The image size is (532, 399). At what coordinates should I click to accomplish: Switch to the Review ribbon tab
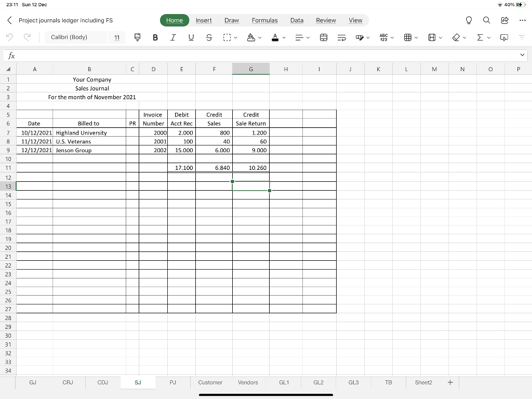tap(326, 20)
